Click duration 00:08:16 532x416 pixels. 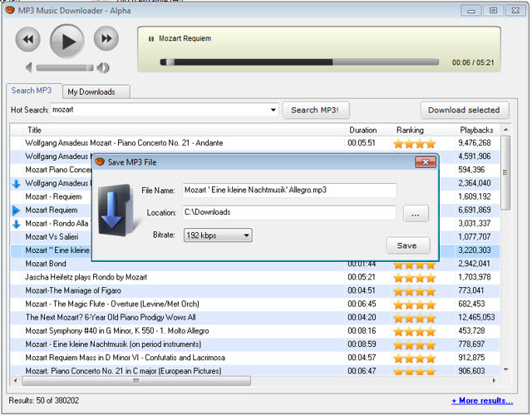pyautogui.click(x=362, y=331)
